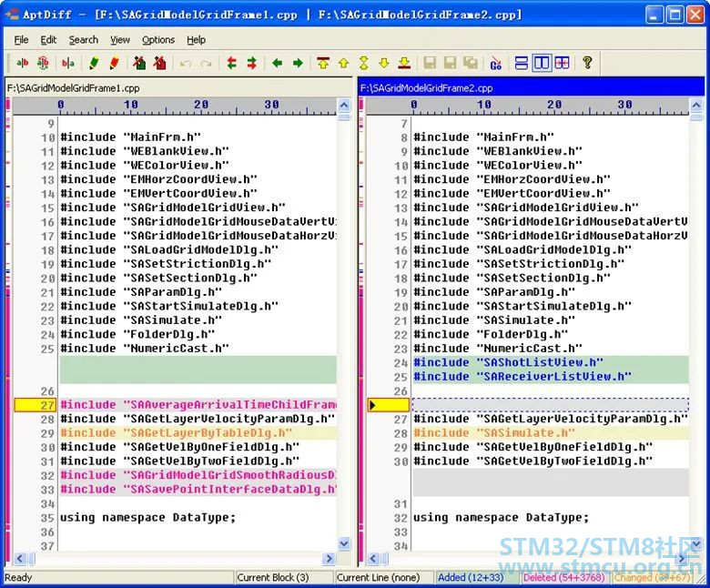The width and height of the screenshot is (710, 588).
Task: Click the single green right arrow icon
Action: pos(298,63)
